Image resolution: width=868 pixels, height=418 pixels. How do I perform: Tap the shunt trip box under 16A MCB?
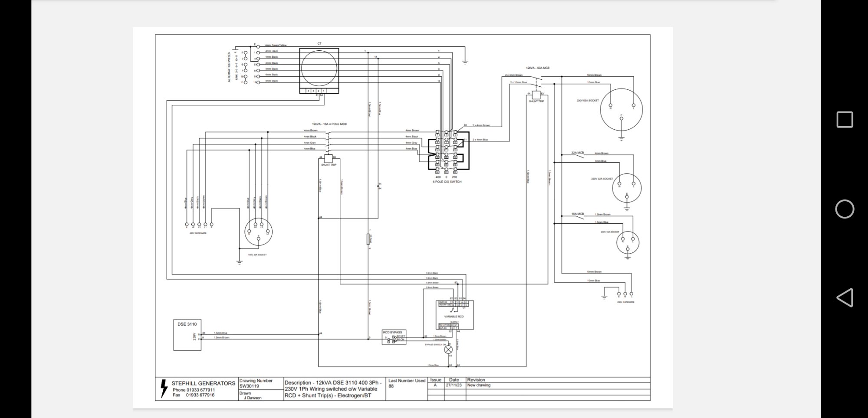[328, 159]
